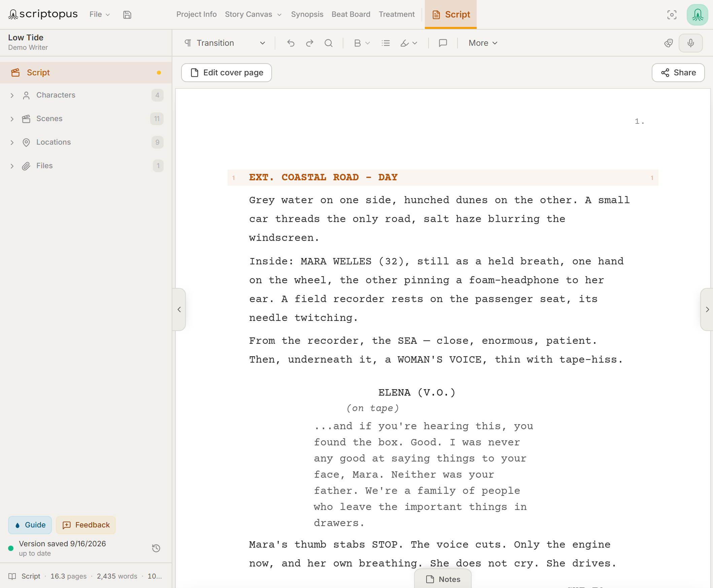Go to Project Info tab
The width and height of the screenshot is (713, 588).
click(x=196, y=14)
